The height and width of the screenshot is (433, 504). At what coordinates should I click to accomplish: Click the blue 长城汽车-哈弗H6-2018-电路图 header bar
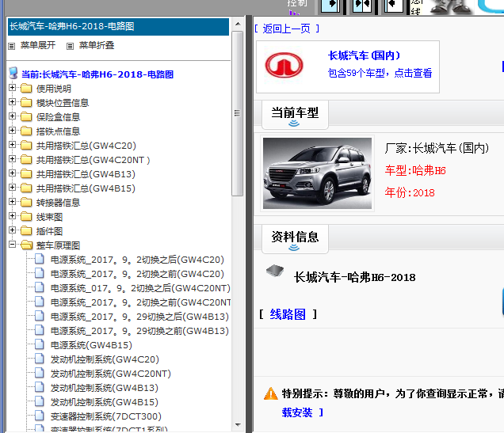pyautogui.click(x=118, y=26)
